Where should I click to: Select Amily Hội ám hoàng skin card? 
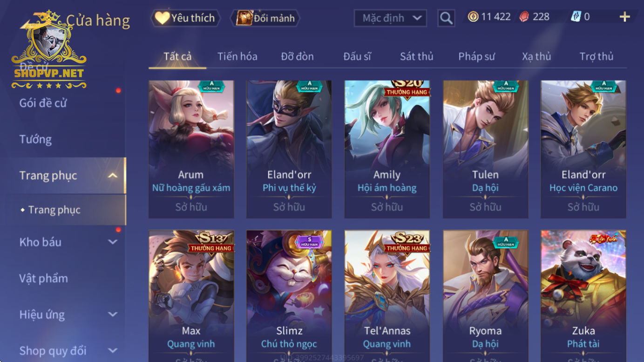click(387, 149)
